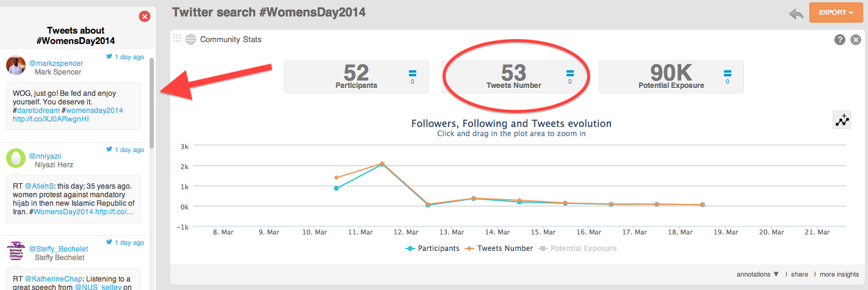Click the 90K Potential Exposure stat box
Screen dimensions: 868x290
coord(671,77)
